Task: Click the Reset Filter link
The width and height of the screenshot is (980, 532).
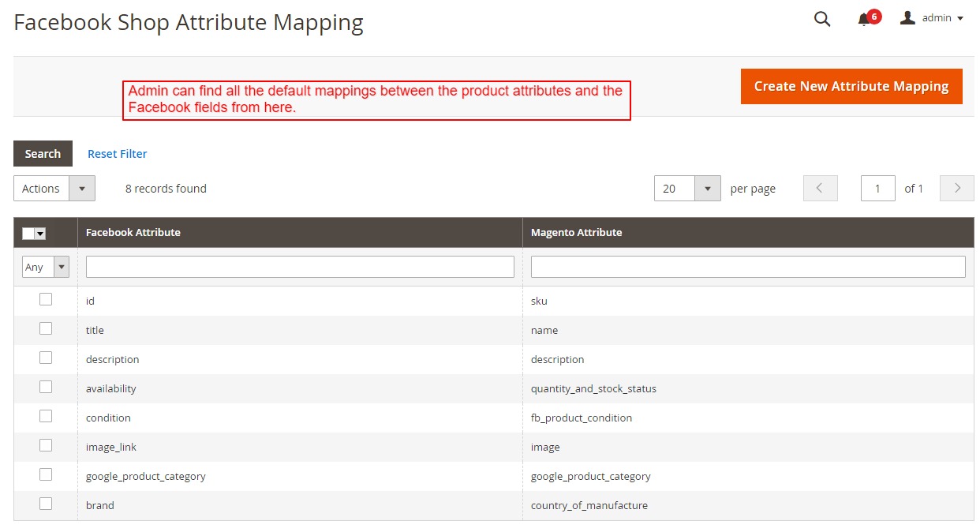Action: [x=117, y=154]
